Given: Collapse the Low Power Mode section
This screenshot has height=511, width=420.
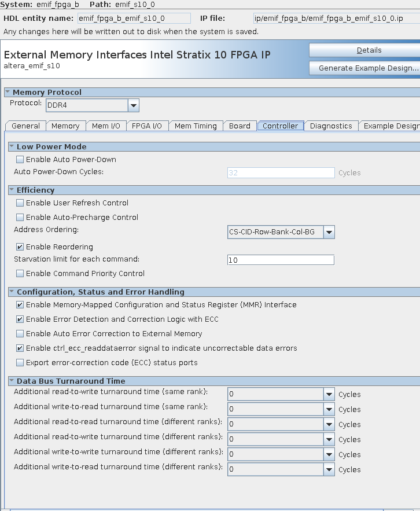Looking at the screenshot, I should click(x=12, y=146).
